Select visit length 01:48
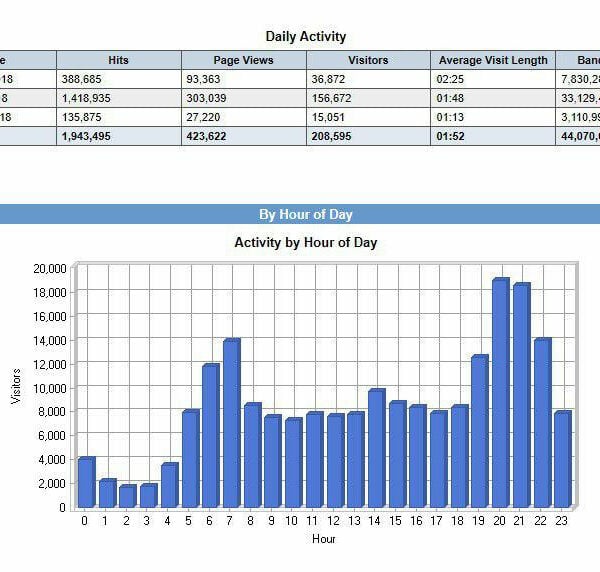This screenshot has height=572, width=600. pos(450,98)
